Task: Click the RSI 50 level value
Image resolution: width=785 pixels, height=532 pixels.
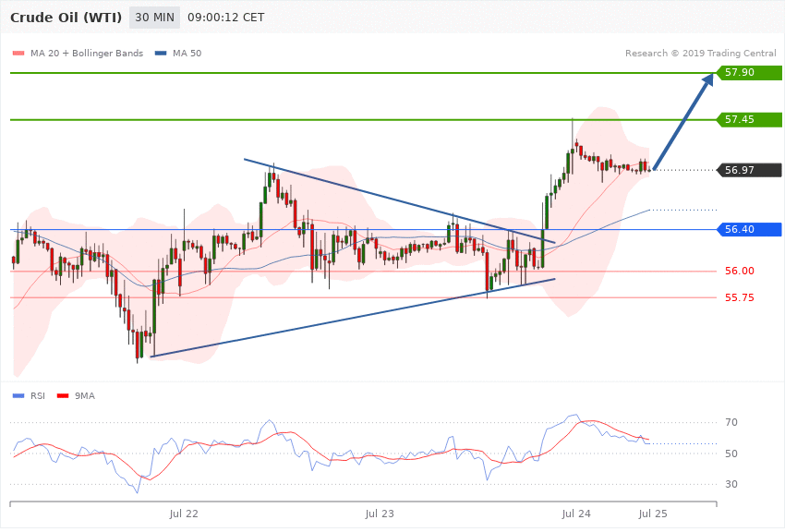Action: [731, 453]
